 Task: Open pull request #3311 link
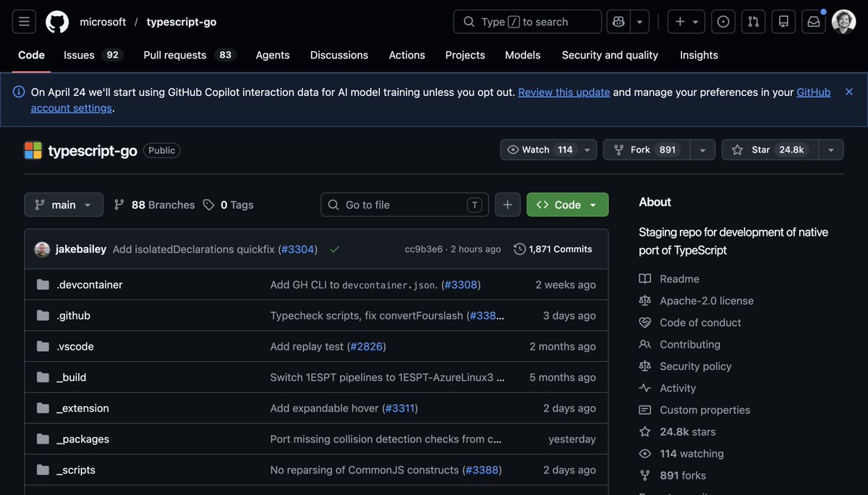pos(400,408)
